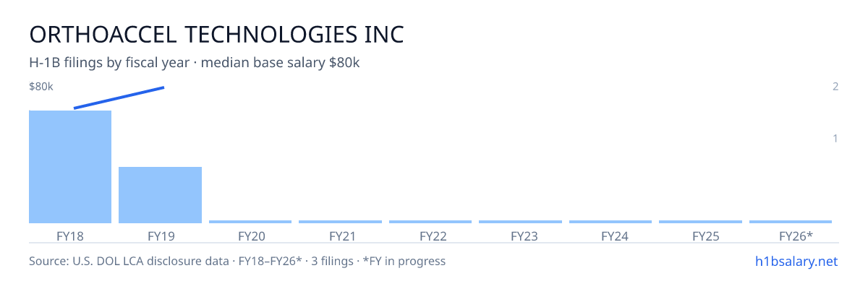Click the blue median salary trend line
868x289 pixels.
coord(119,98)
